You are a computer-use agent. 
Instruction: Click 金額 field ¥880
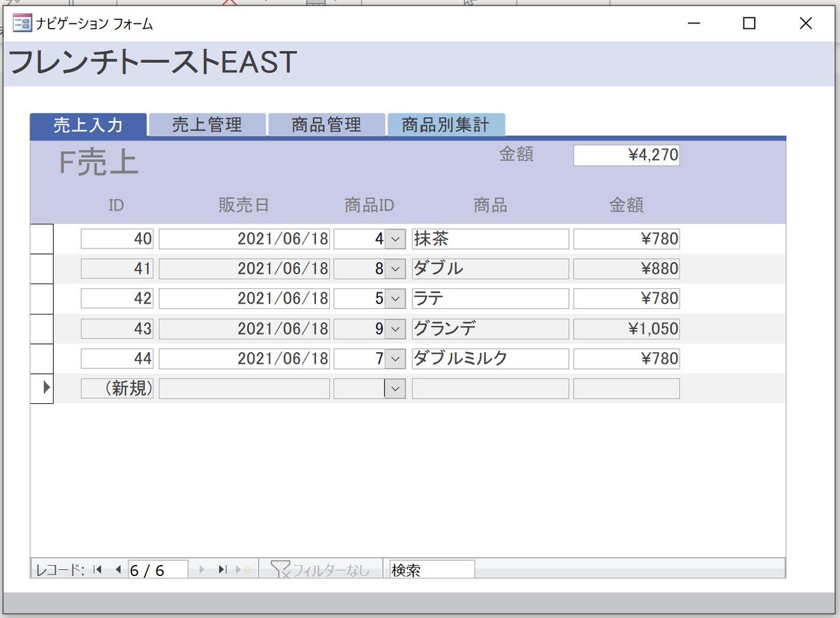click(627, 268)
